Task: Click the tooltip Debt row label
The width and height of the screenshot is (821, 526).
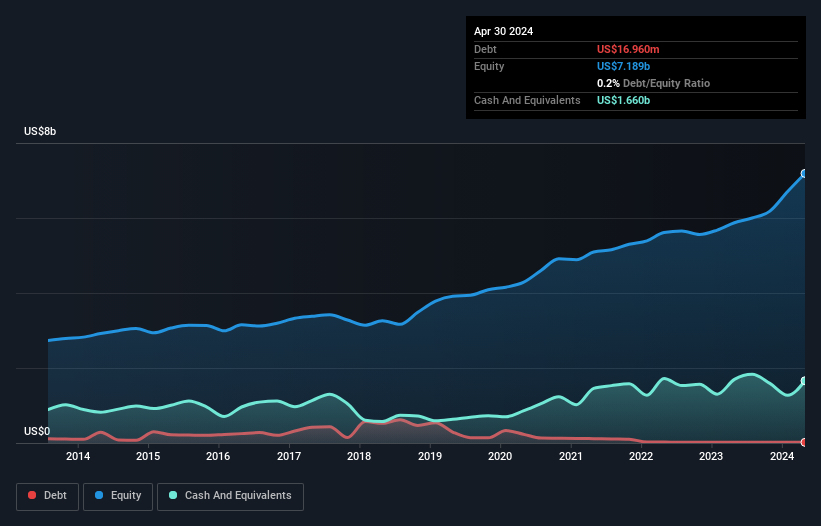Action: pyautogui.click(x=485, y=49)
